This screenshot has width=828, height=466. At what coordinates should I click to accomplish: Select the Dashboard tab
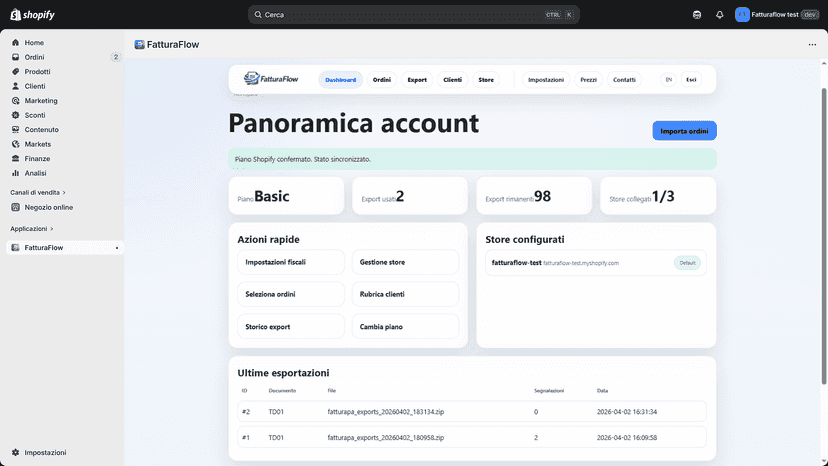tap(340, 80)
